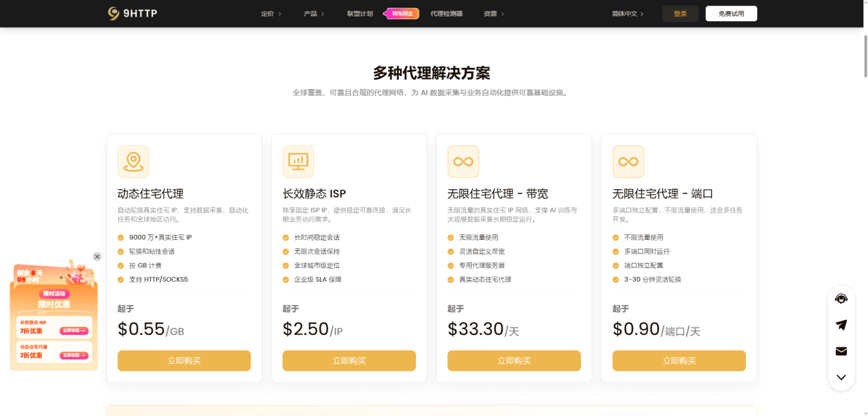The image size is (868, 416).
Task: Click infinity icon of 无限住宅代理 - 端口
Action: [628, 162]
